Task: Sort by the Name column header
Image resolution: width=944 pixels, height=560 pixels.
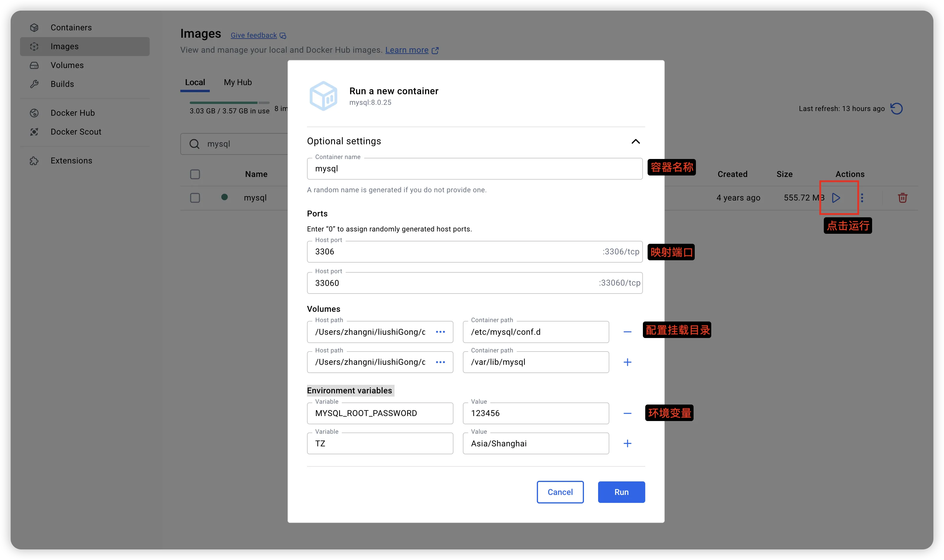Action: 256,174
